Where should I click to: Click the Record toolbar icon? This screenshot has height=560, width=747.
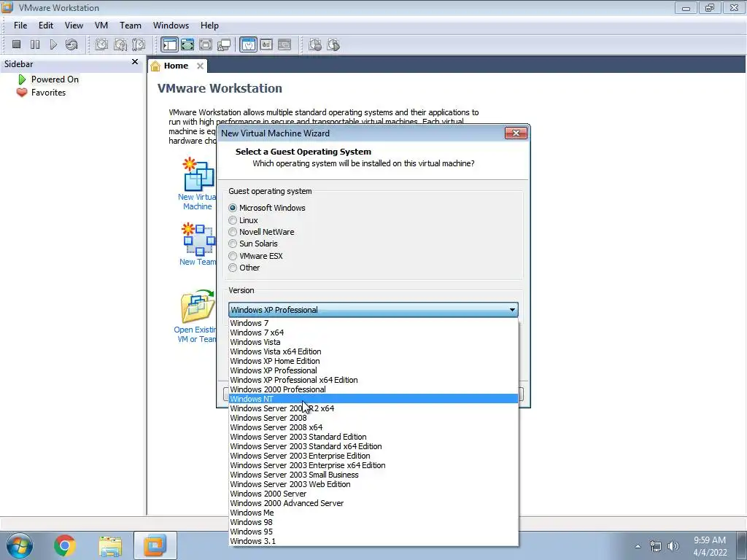coord(315,44)
